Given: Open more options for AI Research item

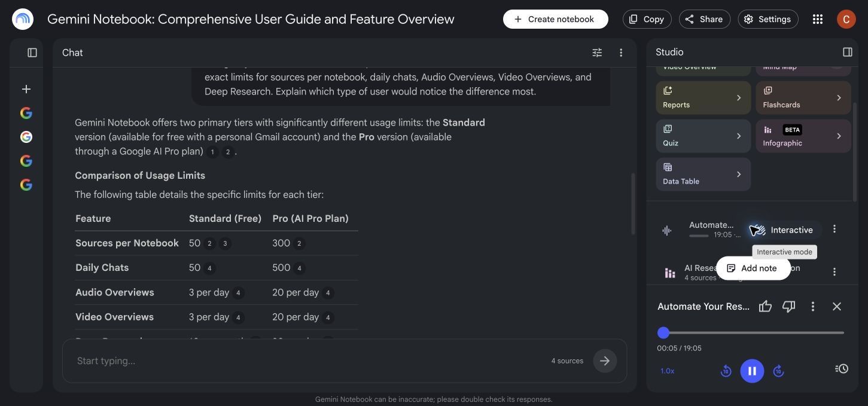Looking at the screenshot, I should (x=835, y=272).
